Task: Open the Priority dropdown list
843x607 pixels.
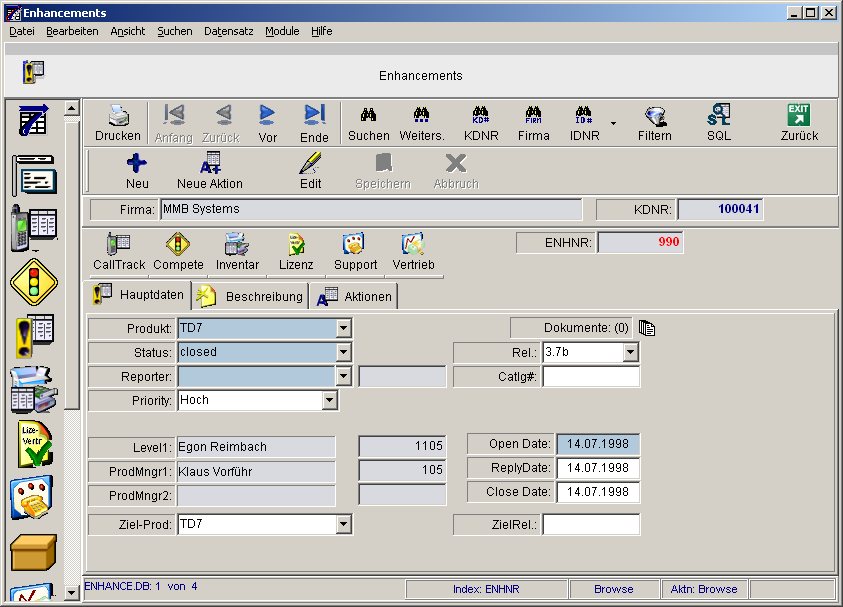Action: click(330, 400)
